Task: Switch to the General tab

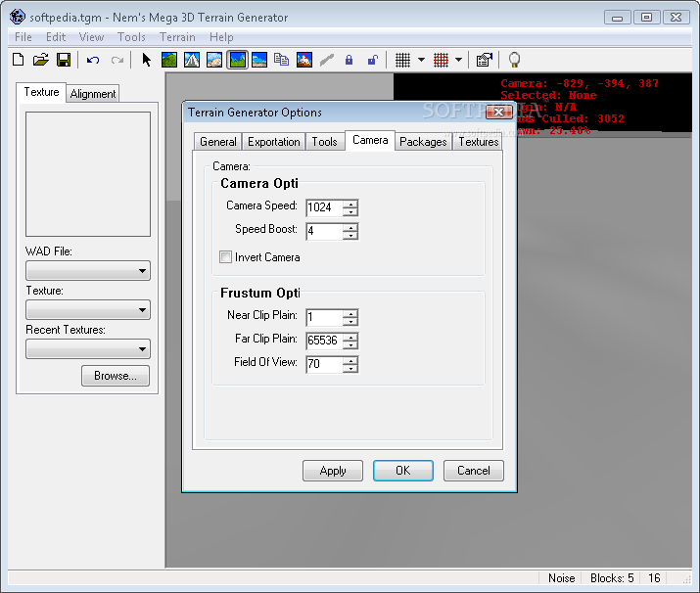Action: pyautogui.click(x=218, y=142)
